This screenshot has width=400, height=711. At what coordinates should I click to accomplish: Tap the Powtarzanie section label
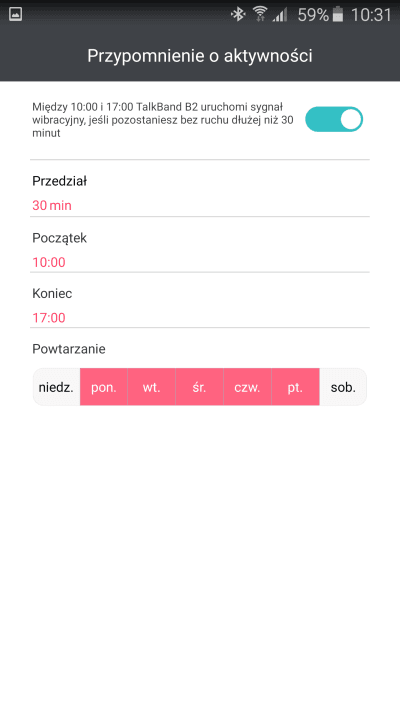coord(69,349)
